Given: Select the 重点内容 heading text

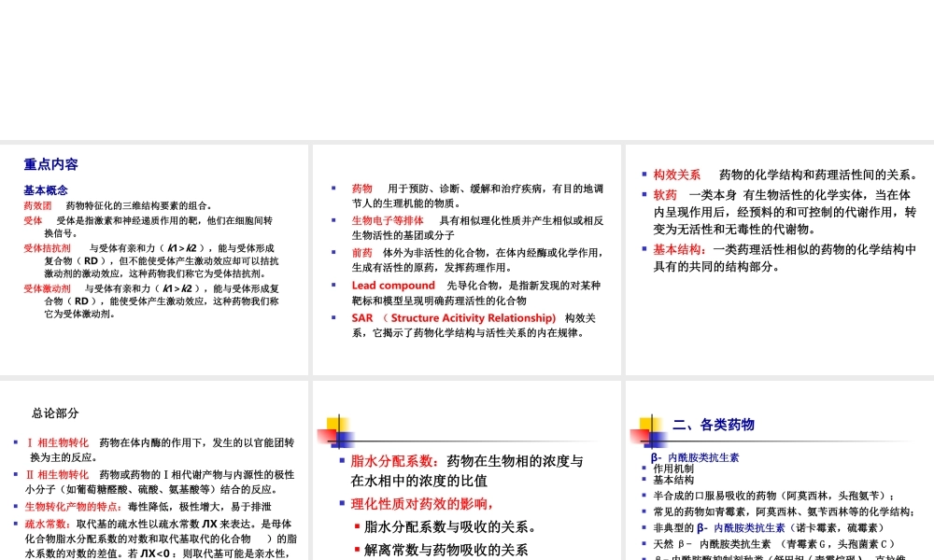Looking at the screenshot, I should click(50, 164).
